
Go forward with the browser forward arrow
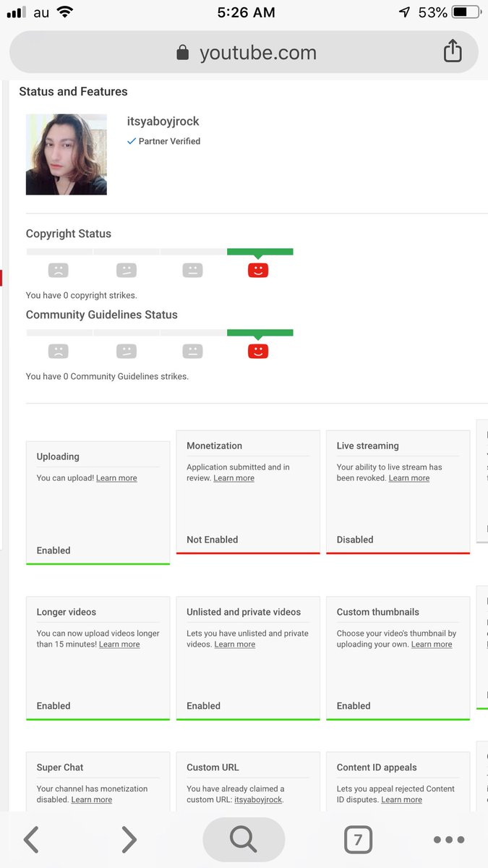point(129,840)
